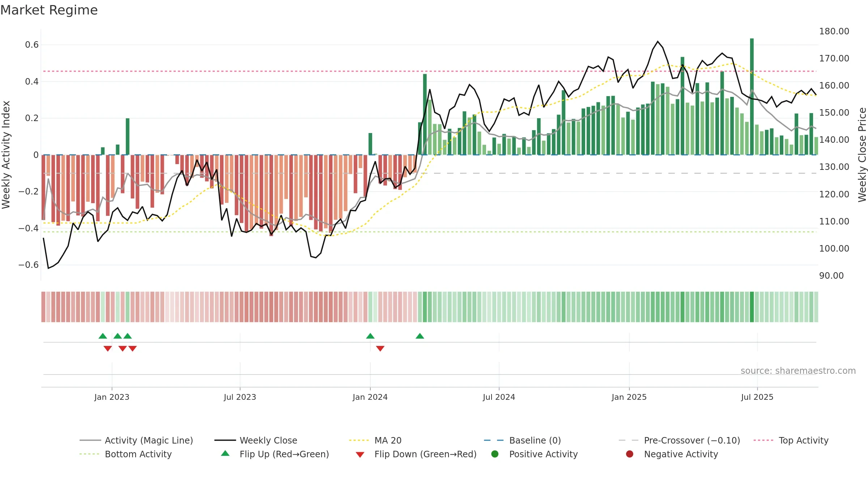Image resolution: width=868 pixels, height=488 pixels.
Task: Click the Jan 2025 x-axis label
Action: [629, 397]
